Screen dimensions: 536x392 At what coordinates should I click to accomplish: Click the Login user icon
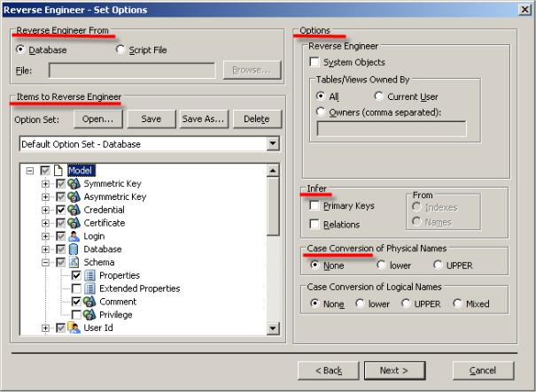pos(74,236)
